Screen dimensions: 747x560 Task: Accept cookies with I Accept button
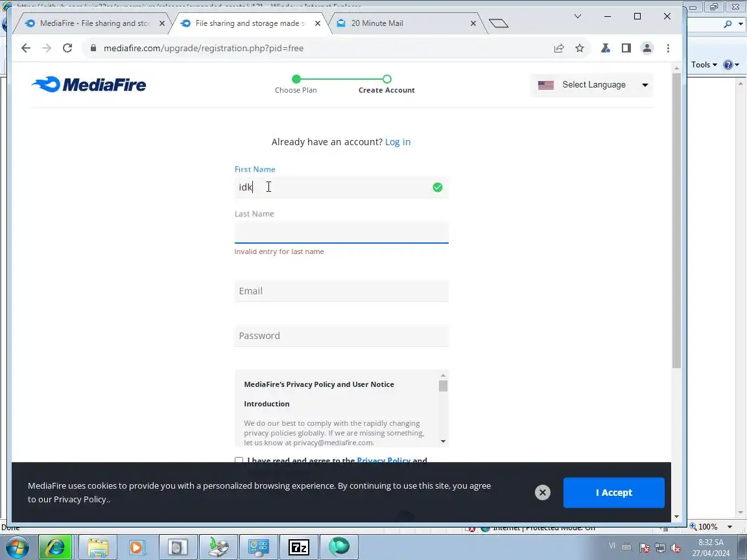pyautogui.click(x=613, y=493)
